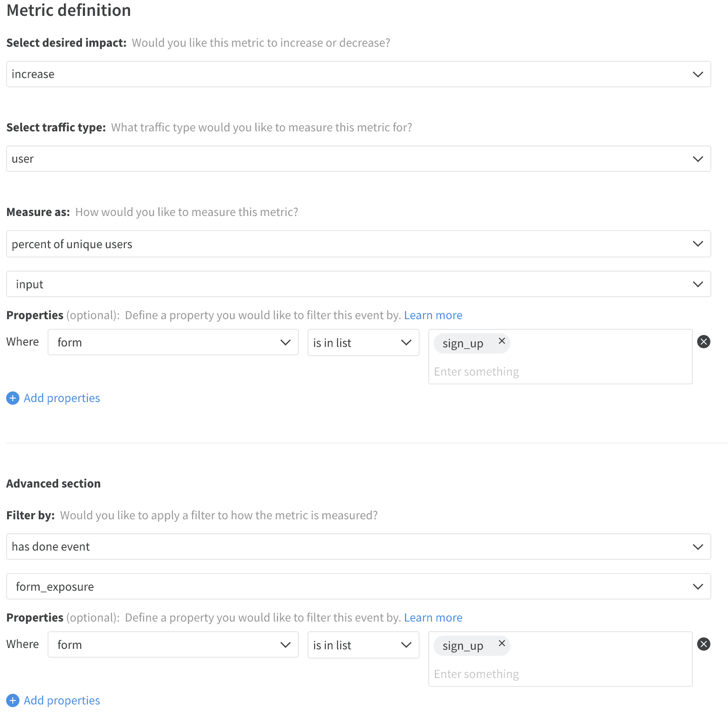Click the 'Metric definition' heading
The height and width of the screenshot is (715, 728).
69,10
